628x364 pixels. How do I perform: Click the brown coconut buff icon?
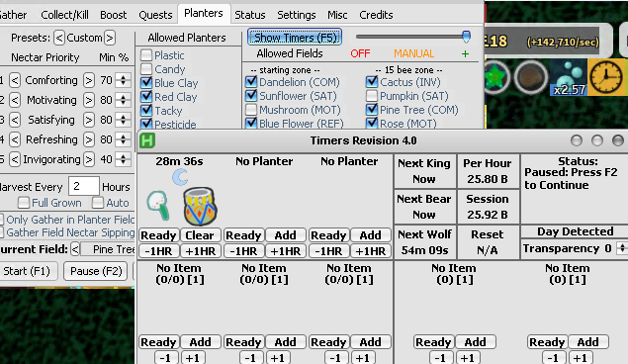click(x=531, y=77)
